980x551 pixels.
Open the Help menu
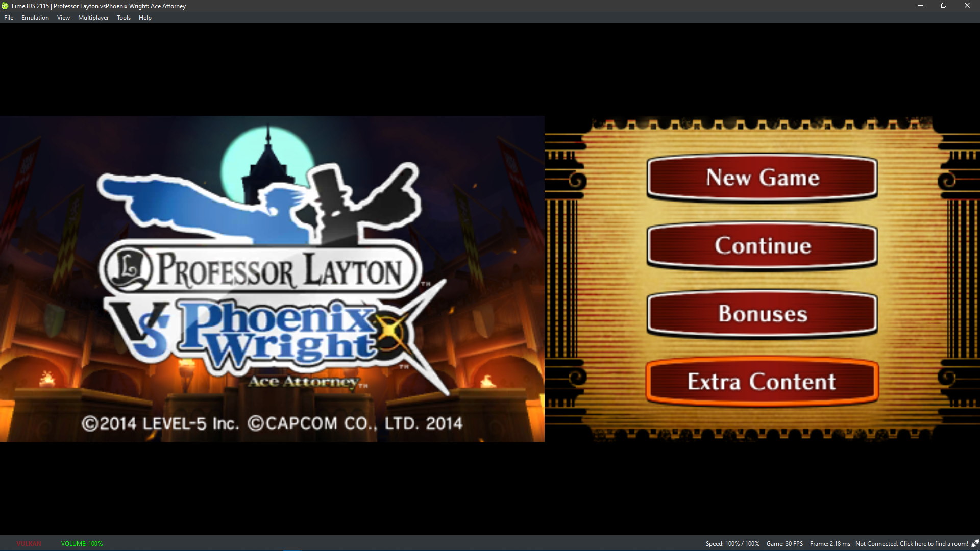[x=145, y=17]
